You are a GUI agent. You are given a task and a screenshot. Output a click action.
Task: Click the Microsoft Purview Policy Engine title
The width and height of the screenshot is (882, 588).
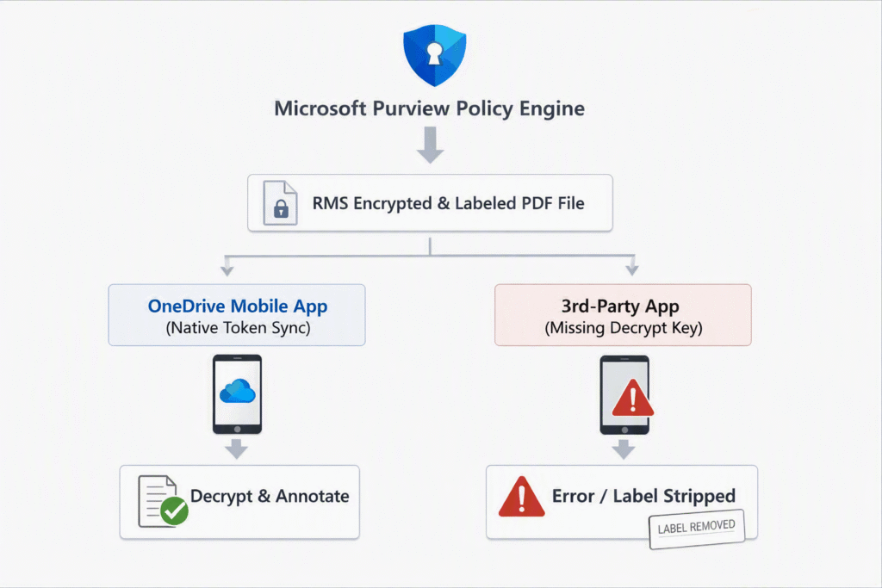point(429,108)
